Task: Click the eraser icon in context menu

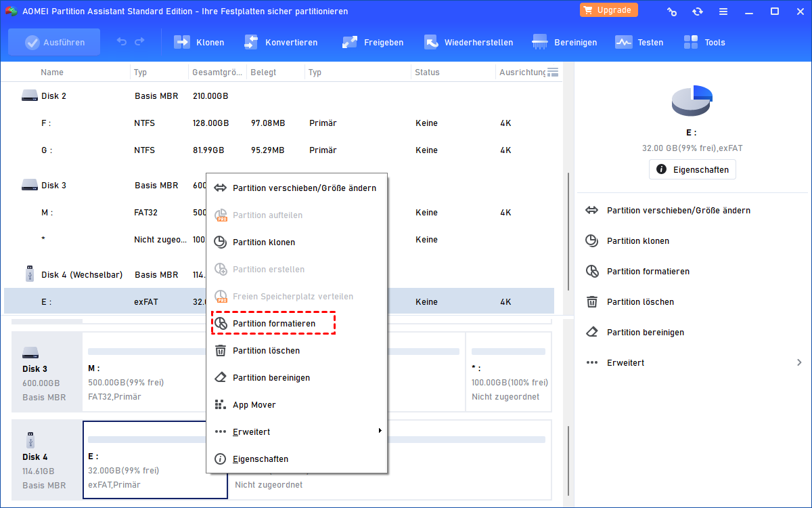Action: click(220, 377)
